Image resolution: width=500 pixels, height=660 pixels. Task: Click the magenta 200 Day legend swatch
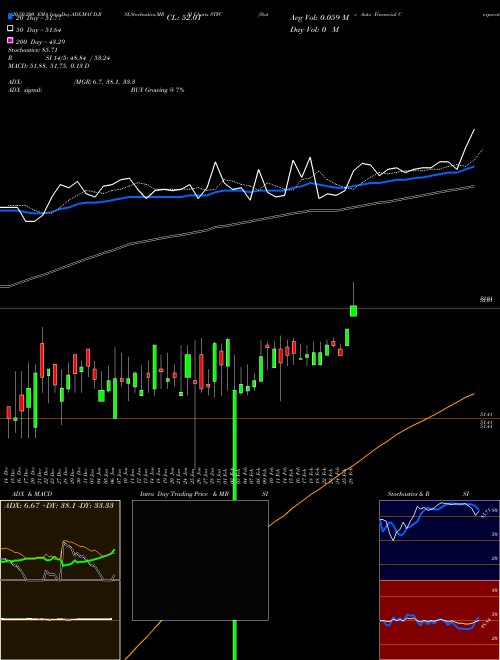pos(11,40)
